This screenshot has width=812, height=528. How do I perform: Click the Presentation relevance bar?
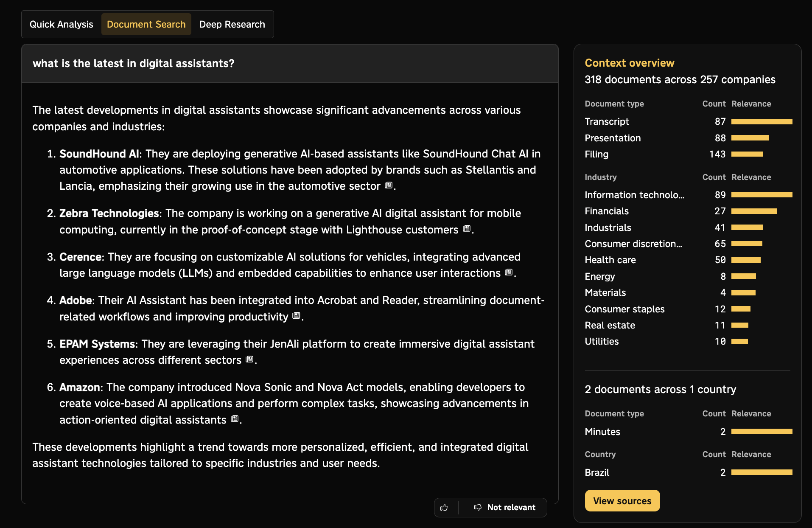coord(750,138)
